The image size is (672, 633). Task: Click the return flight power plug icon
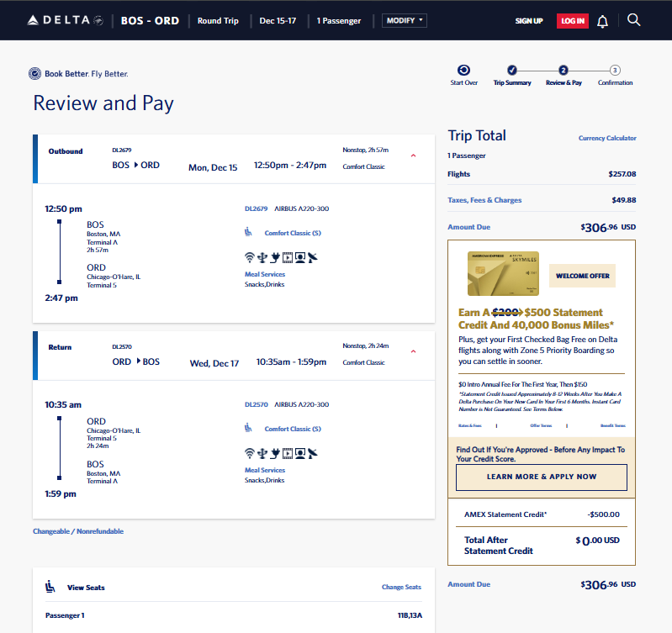[x=275, y=453]
